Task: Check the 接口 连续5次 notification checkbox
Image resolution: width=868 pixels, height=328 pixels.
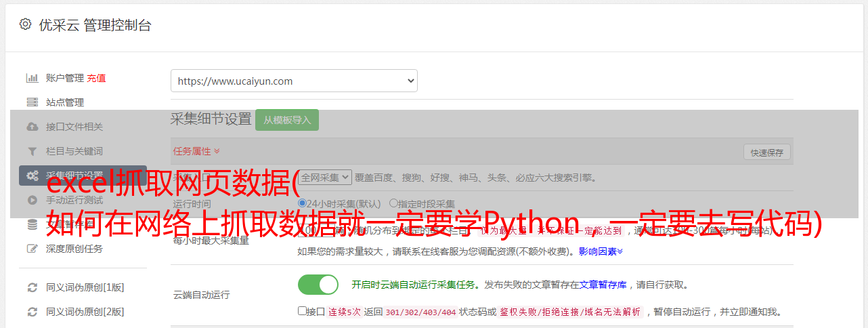Action: 302,311
